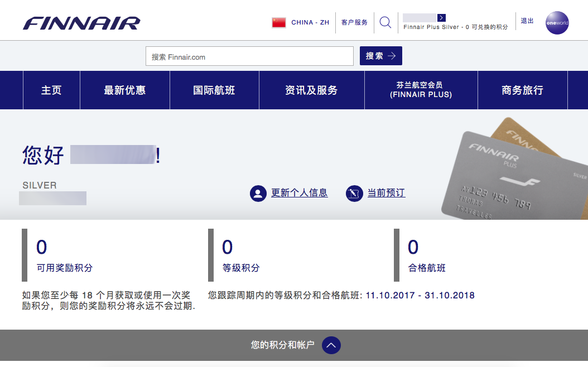Click the Finnair Plus silver card image
This screenshot has width=588, height=367.
coord(514,176)
